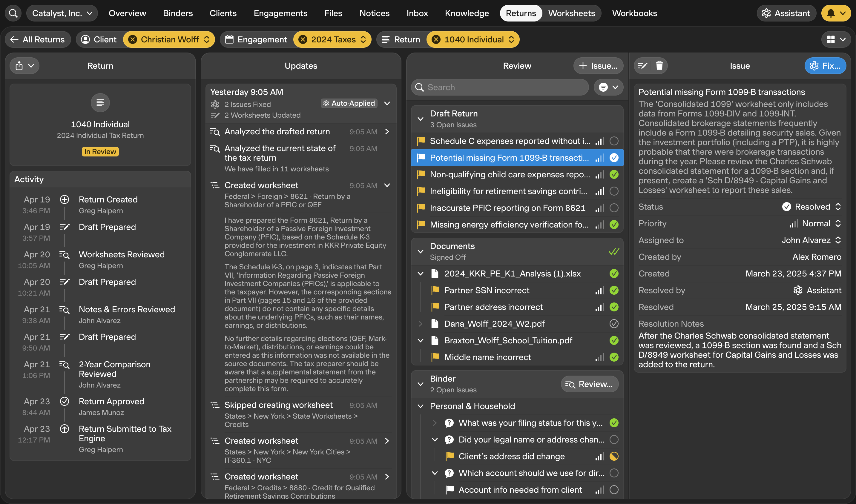The height and width of the screenshot is (504, 856).
Task: Click the search magnifier icon in top bar
Action: (x=13, y=13)
